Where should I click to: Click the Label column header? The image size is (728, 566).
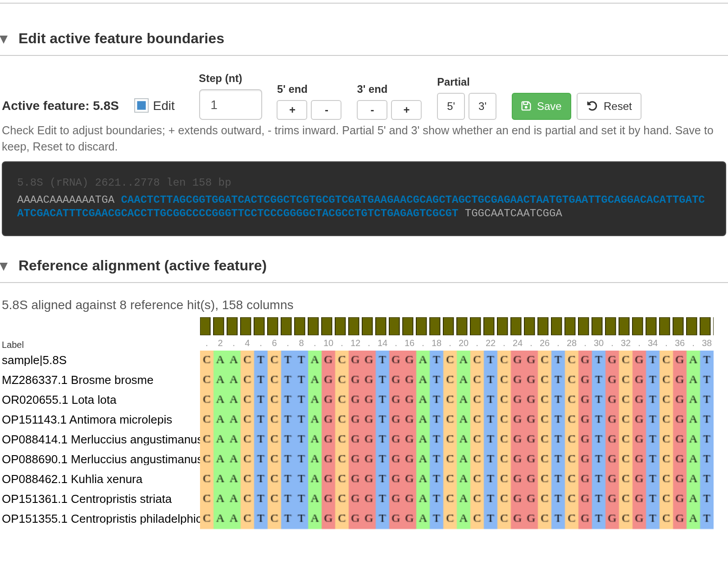(x=13, y=345)
